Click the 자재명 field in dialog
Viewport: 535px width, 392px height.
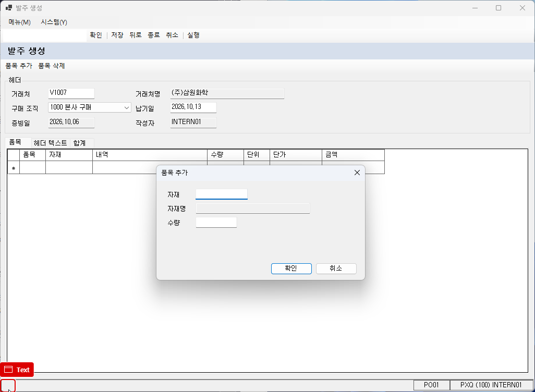tap(253, 209)
